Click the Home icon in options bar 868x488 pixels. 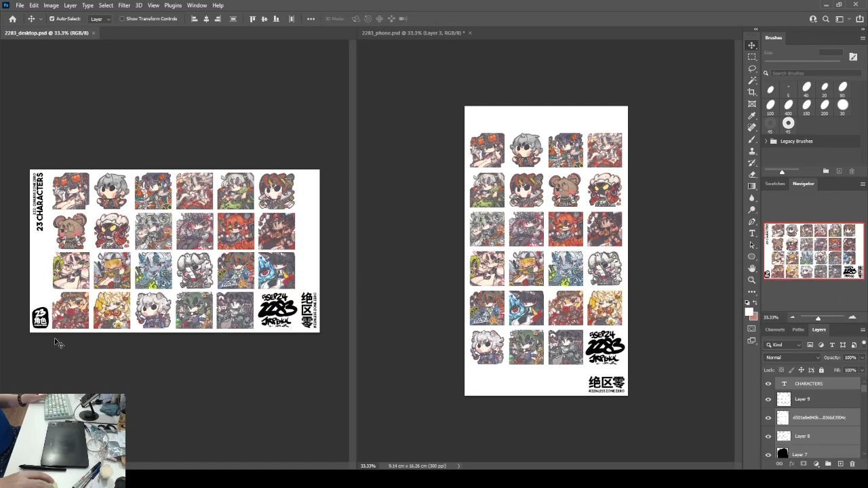(x=12, y=19)
